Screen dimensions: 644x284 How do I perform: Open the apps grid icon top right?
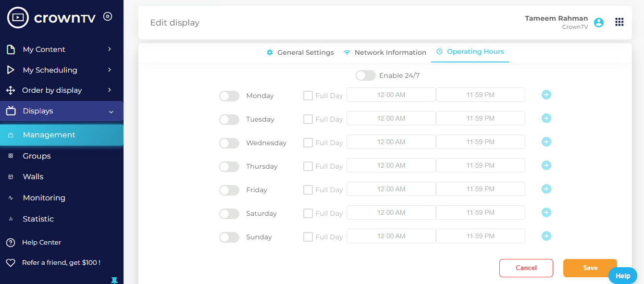(x=619, y=22)
